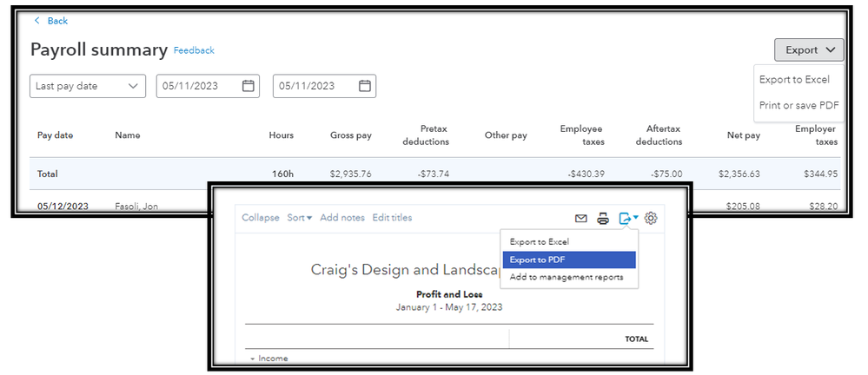Viewport: 868px width, 375px height.
Task: Click the Hours column header
Action: (282, 135)
